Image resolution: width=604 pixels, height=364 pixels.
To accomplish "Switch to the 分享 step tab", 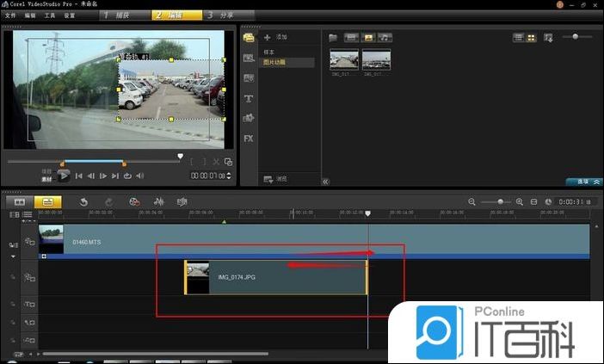I will [x=226, y=15].
